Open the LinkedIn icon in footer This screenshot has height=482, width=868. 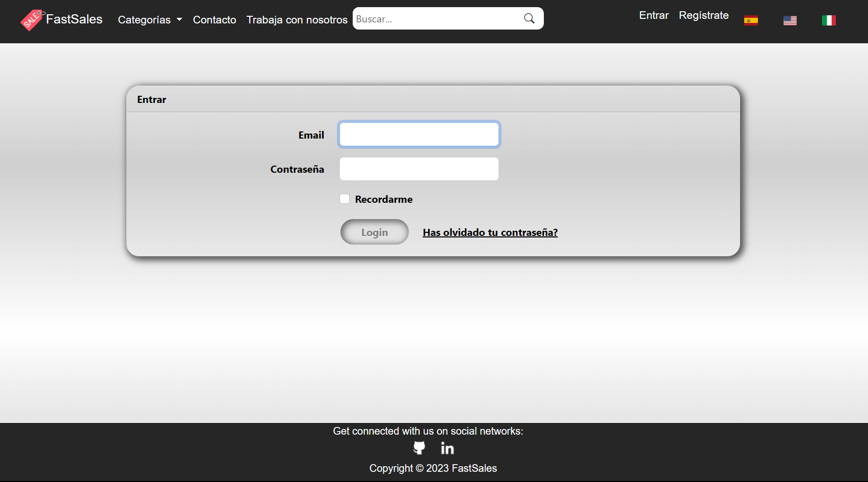click(448, 448)
